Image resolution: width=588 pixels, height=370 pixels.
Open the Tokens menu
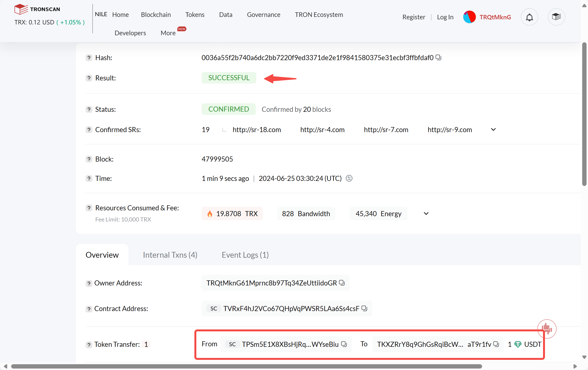pyautogui.click(x=195, y=15)
